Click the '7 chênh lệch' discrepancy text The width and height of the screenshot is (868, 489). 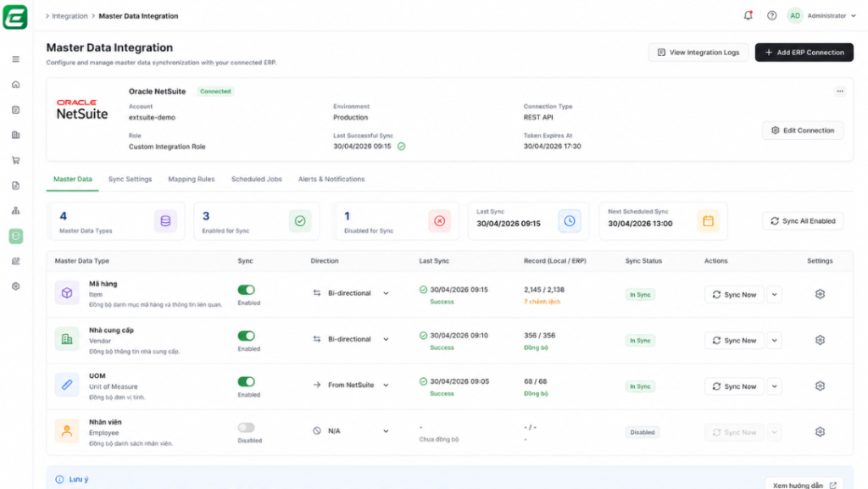[x=542, y=302]
